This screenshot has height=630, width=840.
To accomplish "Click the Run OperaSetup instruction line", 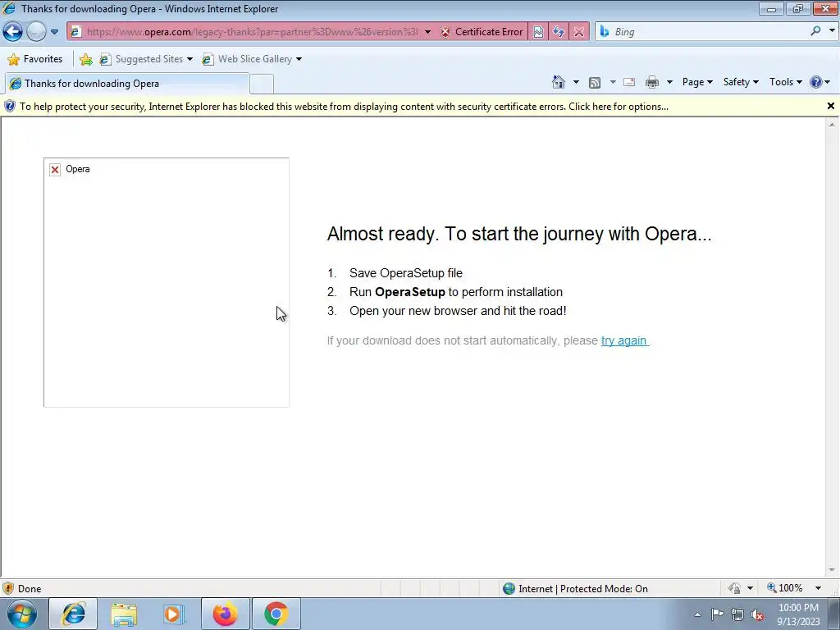I will [456, 292].
